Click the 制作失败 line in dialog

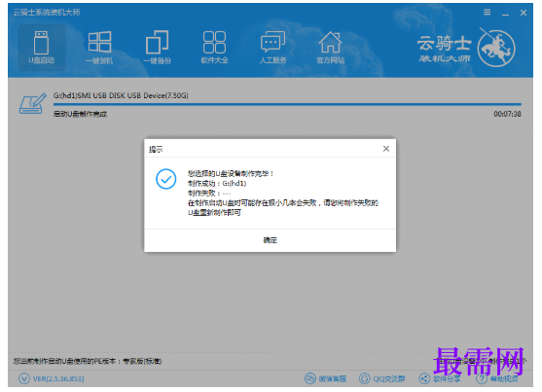click(x=209, y=194)
